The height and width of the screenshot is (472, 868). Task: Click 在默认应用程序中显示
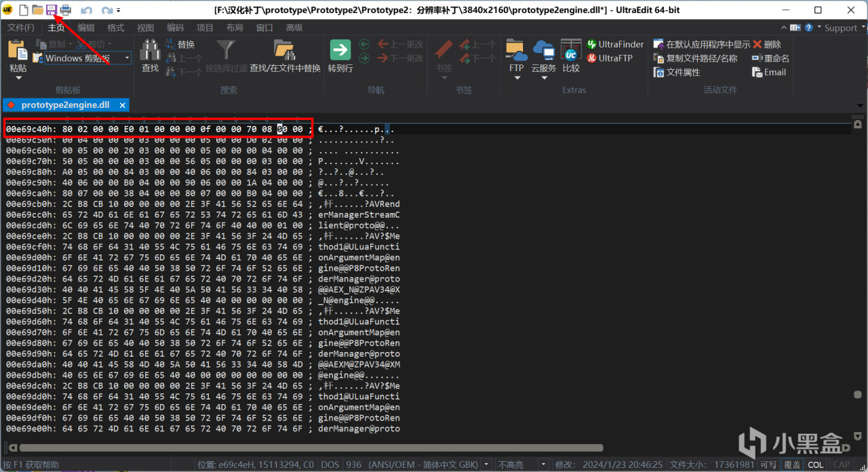[702, 45]
